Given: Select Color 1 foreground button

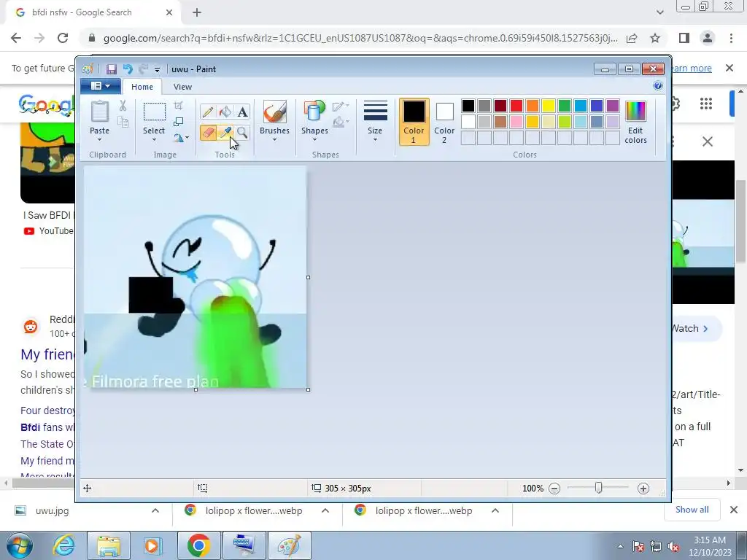Looking at the screenshot, I should (414, 122).
